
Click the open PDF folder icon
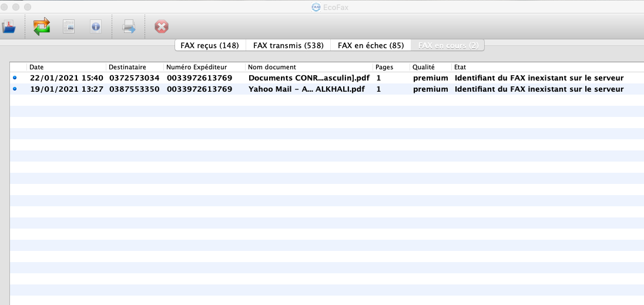click(x=9, y=27)
